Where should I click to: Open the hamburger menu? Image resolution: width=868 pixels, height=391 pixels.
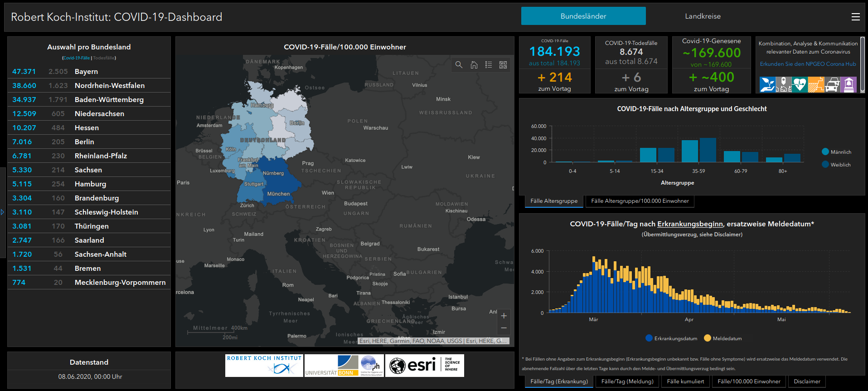pyautogui.click(x=855, y=17)
